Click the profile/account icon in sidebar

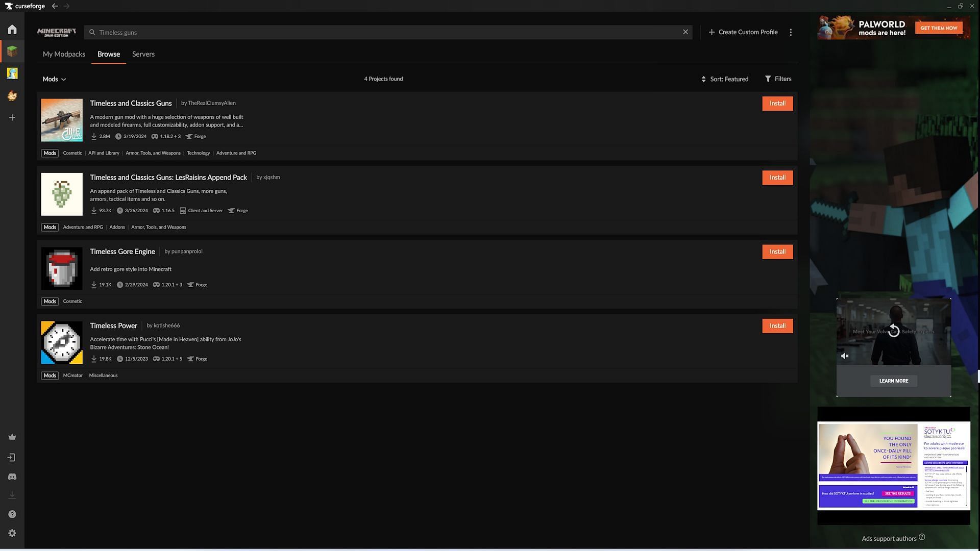tap(12, 458)
